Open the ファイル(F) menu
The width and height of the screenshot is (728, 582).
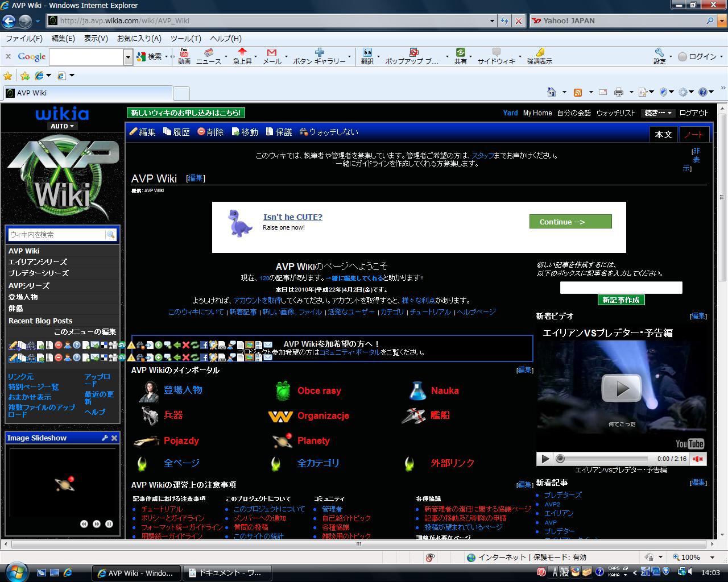tap(24, 39)
